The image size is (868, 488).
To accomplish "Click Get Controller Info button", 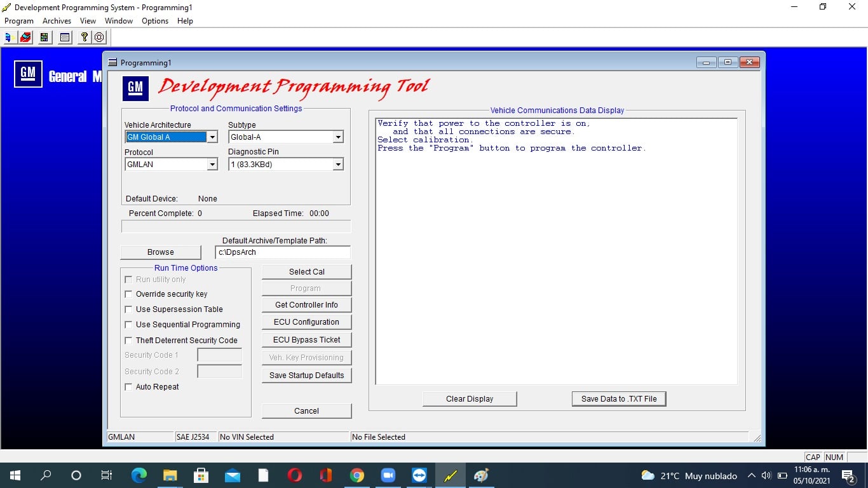I will 307,305.
